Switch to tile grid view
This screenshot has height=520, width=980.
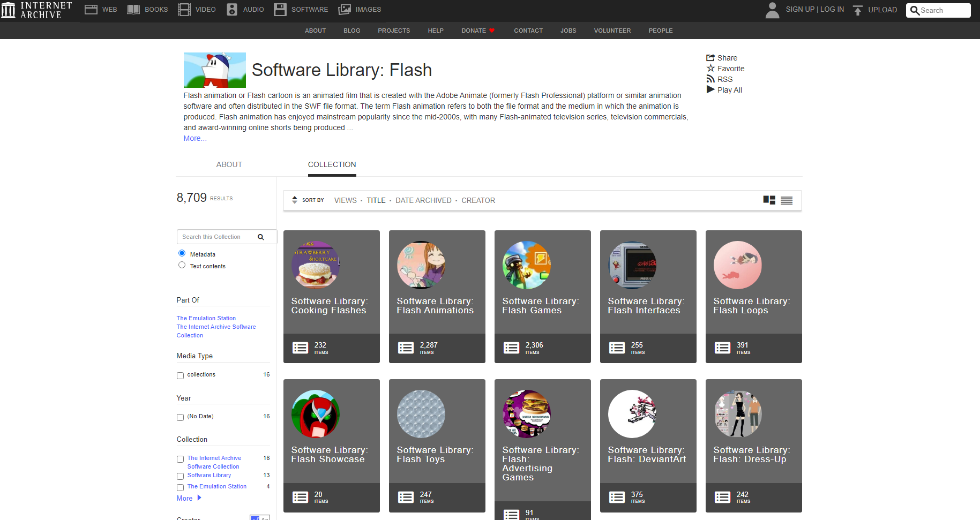[769, 200]
